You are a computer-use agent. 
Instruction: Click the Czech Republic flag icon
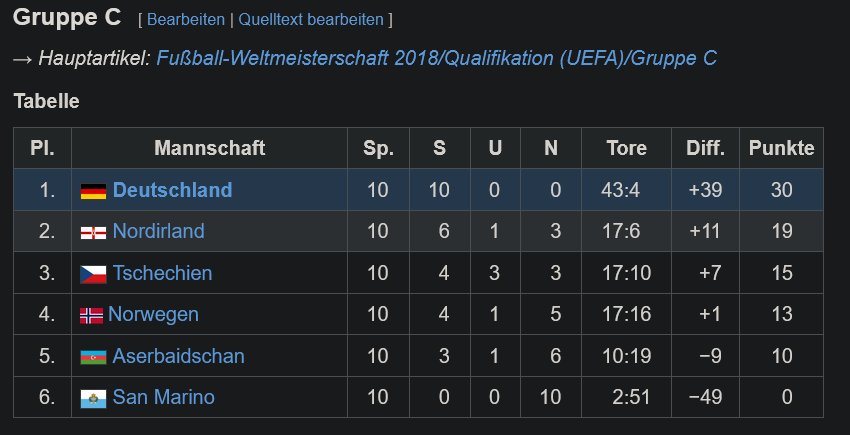coord(93,274)
